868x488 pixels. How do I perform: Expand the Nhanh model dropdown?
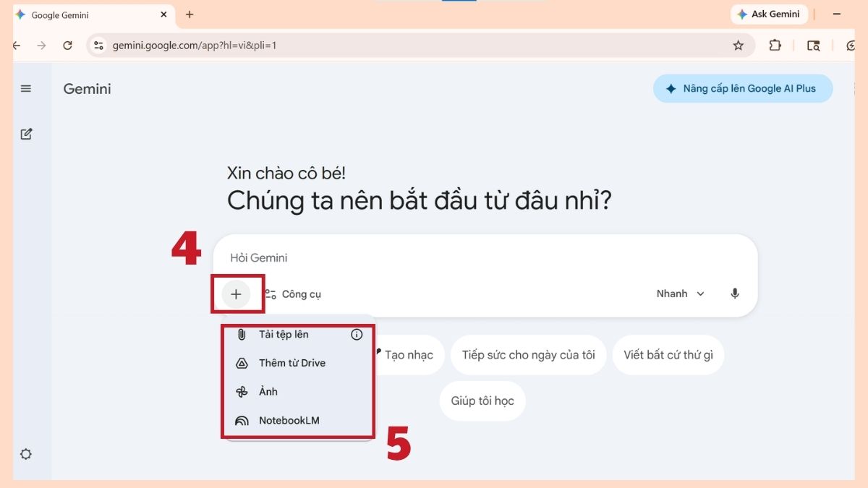point(680,294)
